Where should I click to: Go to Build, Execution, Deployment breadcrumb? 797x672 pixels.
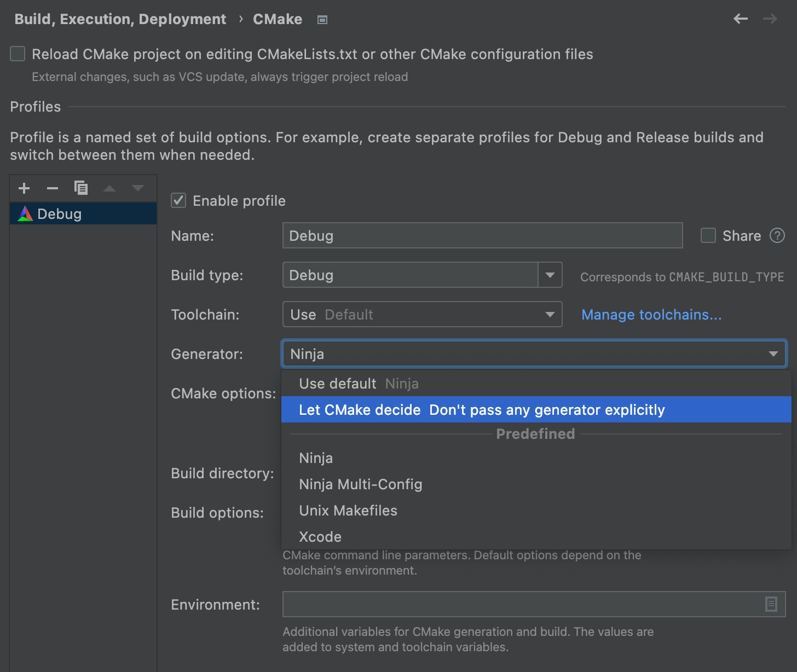pos(120,19)
